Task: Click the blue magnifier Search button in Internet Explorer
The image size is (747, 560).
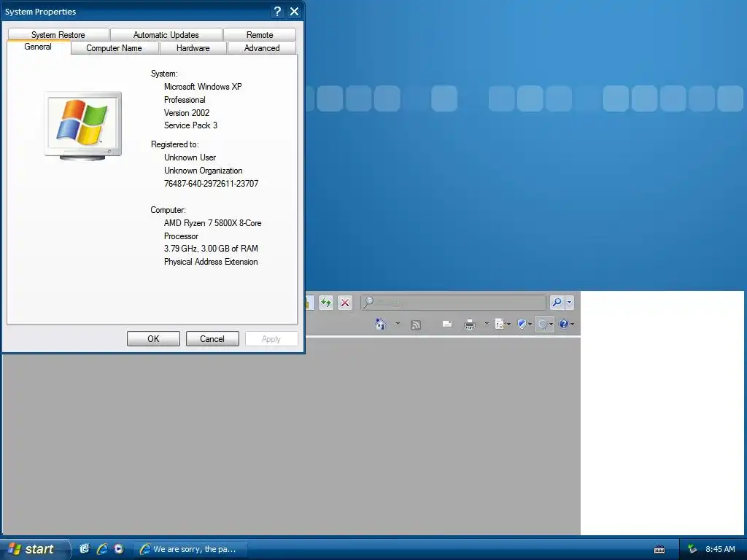Action: [x=557, y=303]
